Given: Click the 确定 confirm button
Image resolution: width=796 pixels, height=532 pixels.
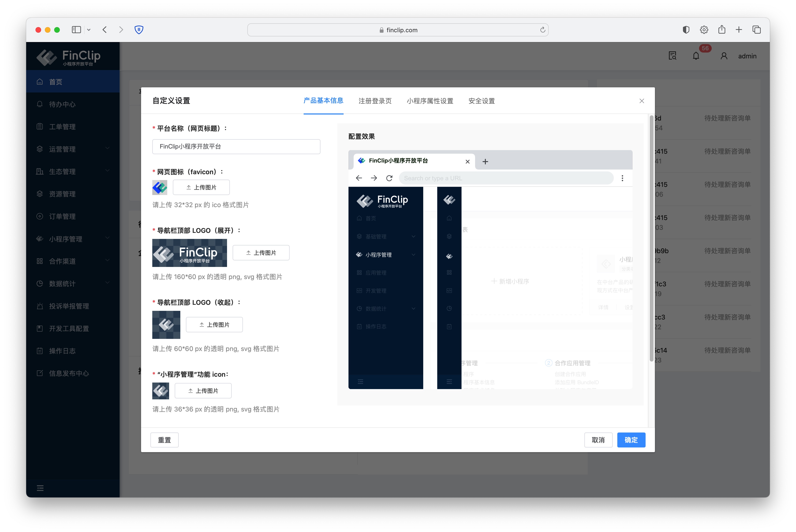Looking at the screenshot, I should [x=631, y=440].
